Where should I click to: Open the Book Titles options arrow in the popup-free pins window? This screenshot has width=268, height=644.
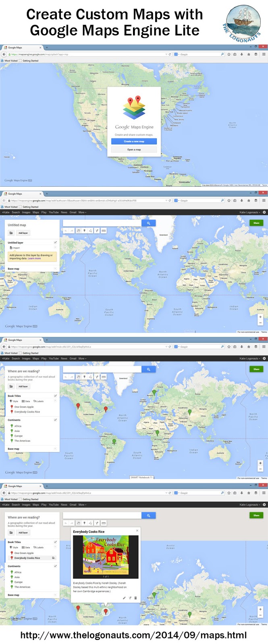pos(55,400)
